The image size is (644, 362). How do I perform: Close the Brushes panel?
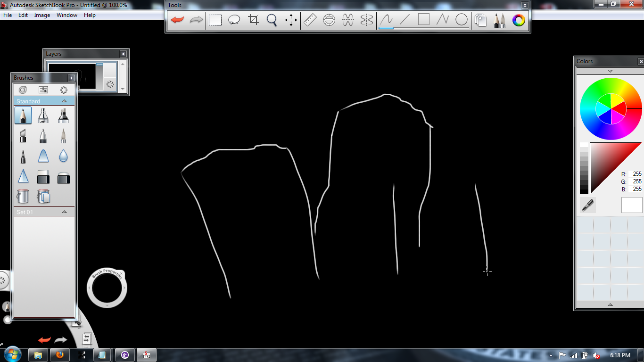coord(71,78)
